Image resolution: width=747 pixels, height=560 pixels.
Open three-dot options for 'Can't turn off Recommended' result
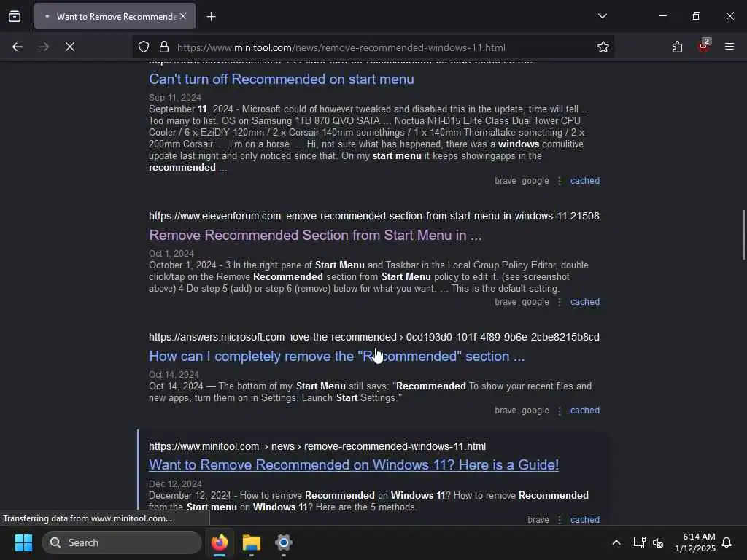click(560, 181)
